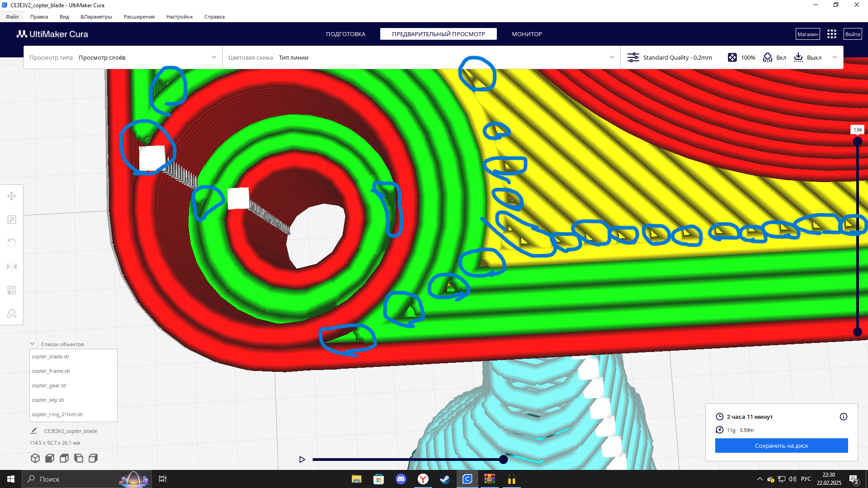The image size is (868, 488).
Task: Select copter_gear.stl in object list
Action: [49, 385]
